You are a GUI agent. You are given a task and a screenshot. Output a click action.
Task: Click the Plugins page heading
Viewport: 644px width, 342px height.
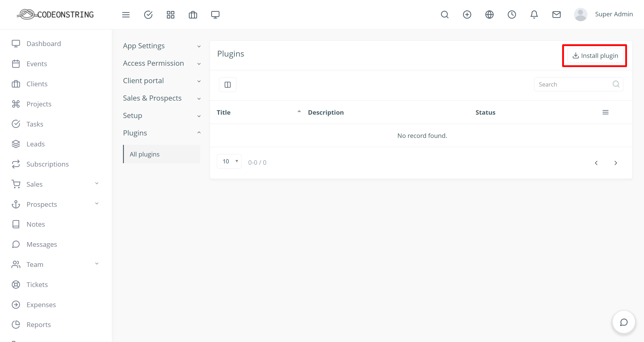point(231,54)
